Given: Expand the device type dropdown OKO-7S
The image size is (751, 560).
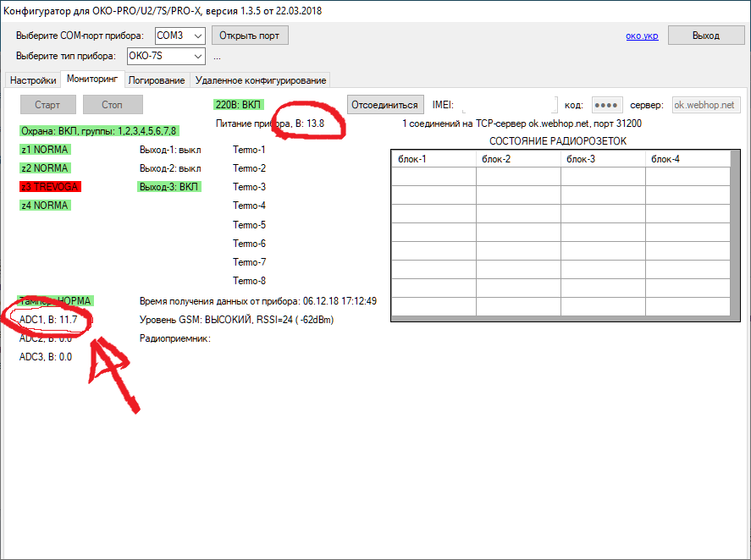Looking at the screenshot, I should [166, 56].
